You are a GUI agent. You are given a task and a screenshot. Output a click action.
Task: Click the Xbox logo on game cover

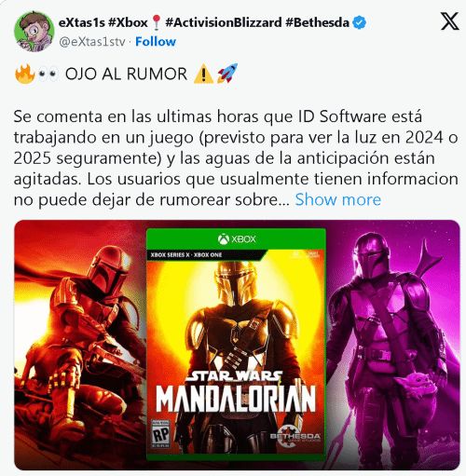pos(237,239)
